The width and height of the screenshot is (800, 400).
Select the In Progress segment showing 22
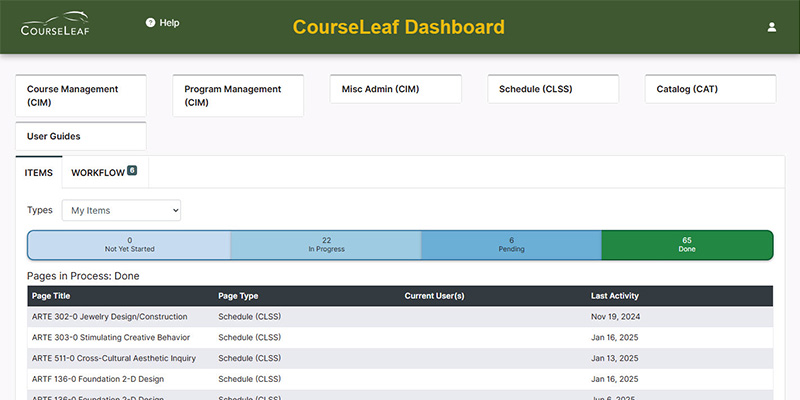point(326,245)
